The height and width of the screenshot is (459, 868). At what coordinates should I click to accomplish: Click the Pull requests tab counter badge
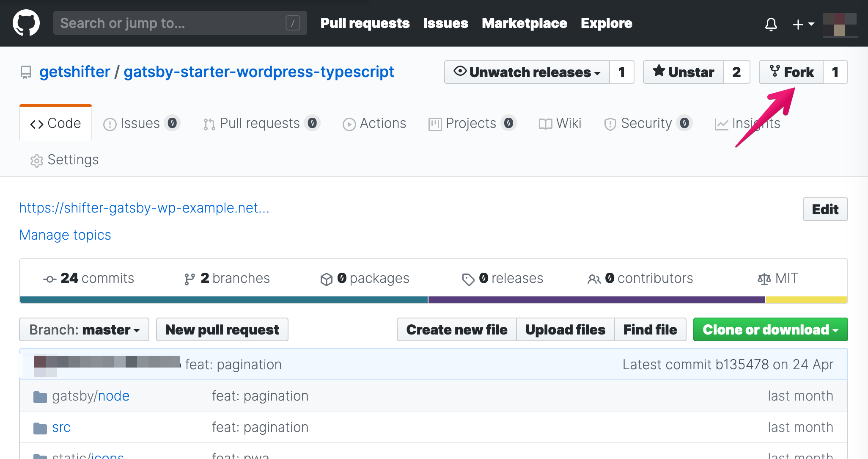pos(312,123)
